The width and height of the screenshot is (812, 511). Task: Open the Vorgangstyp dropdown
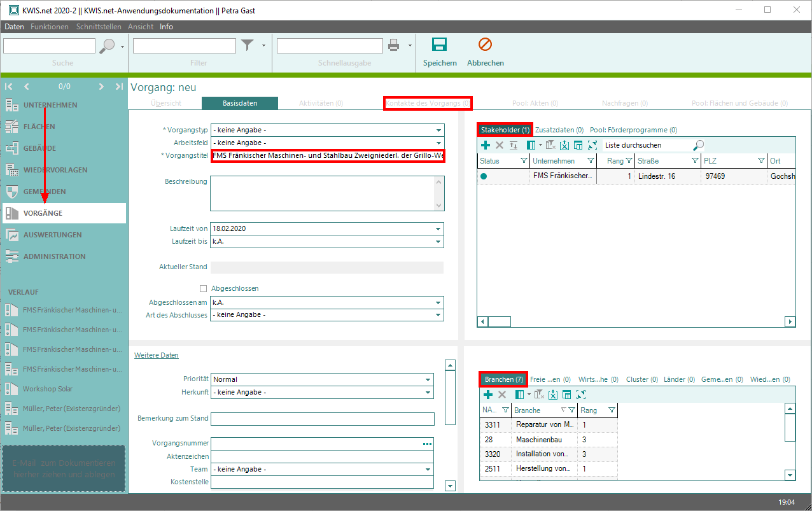(x=438, y=130)
